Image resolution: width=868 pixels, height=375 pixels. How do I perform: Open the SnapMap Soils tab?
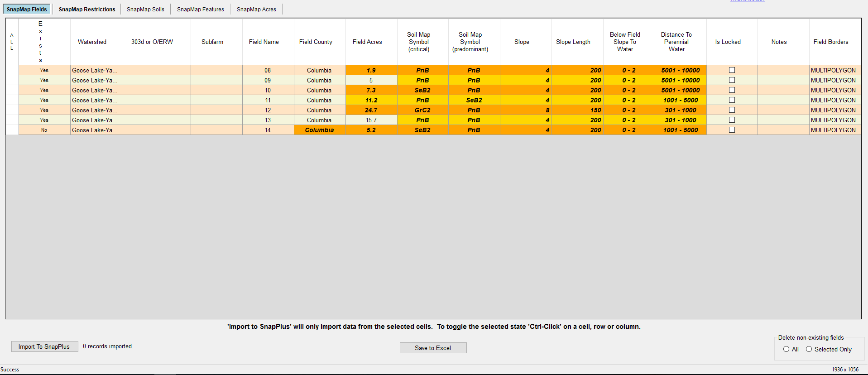(145, 9)
